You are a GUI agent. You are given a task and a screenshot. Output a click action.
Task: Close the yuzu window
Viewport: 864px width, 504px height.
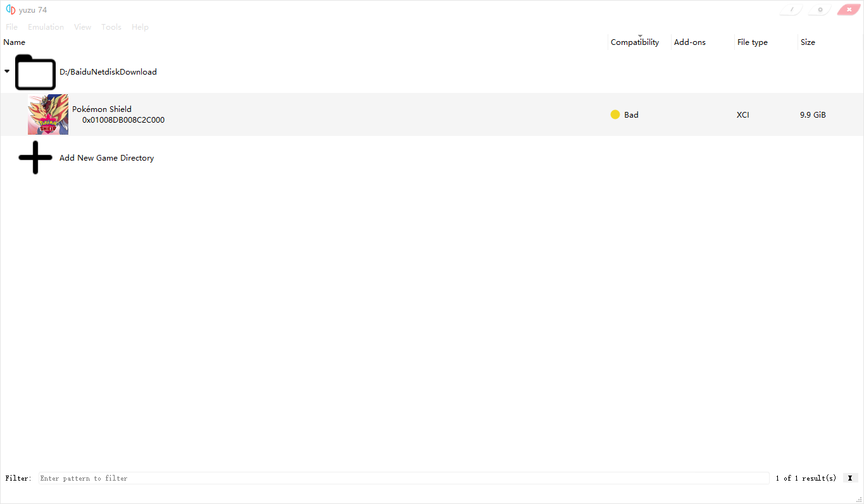[848, 9]
